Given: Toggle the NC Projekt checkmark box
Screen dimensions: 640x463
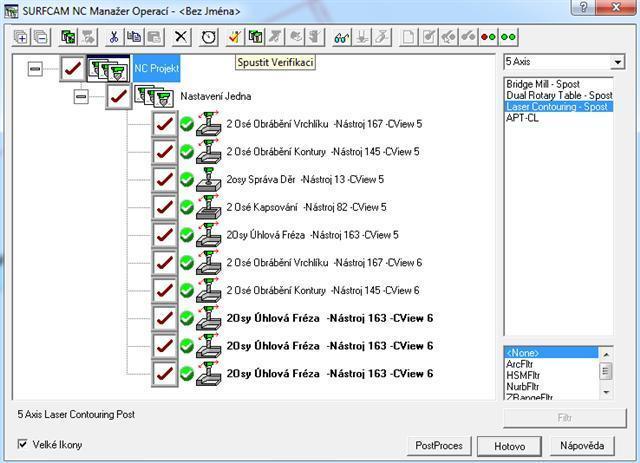Looking at the screenshot, I should pos(73,69).
